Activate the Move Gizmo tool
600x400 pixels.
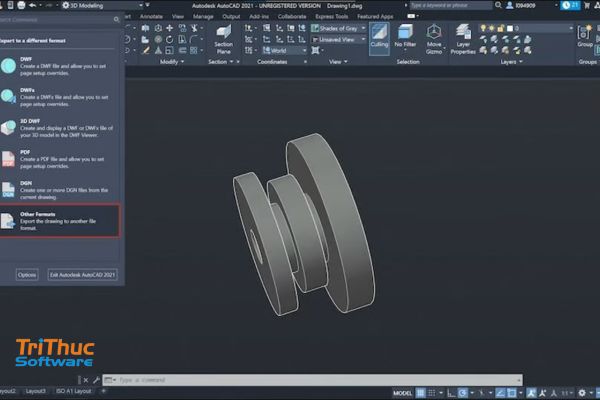click(434, 39)
